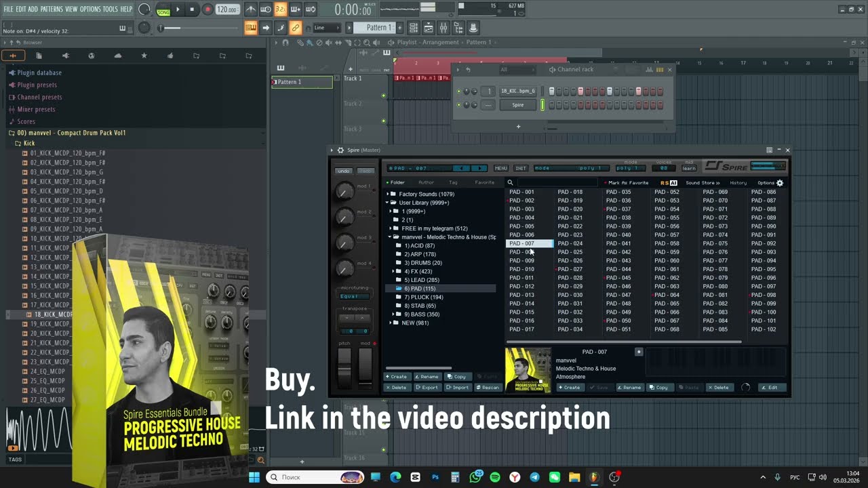868x488 pixels.
Task: Open the ADD menu
Action: pyautogui.click(x=33, y=9)
